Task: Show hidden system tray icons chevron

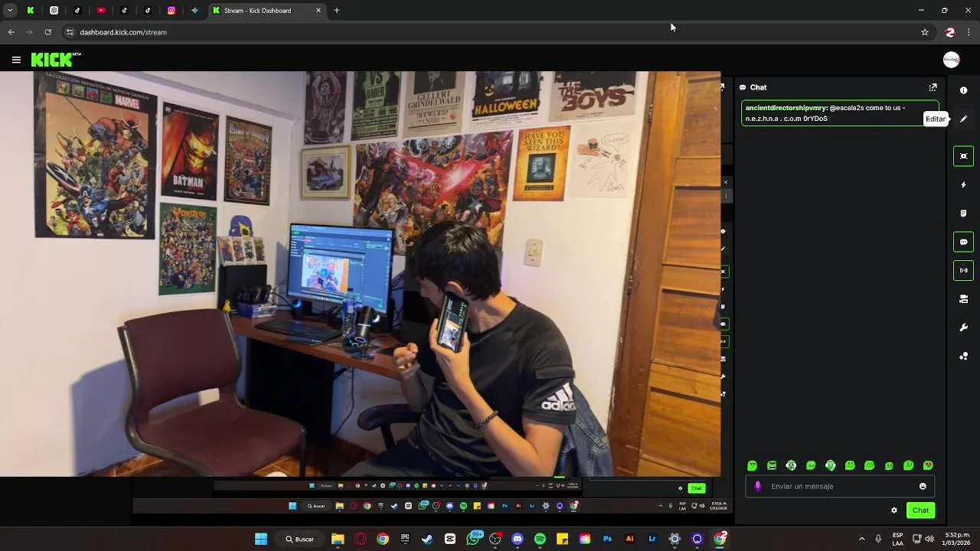Action: 861,539
